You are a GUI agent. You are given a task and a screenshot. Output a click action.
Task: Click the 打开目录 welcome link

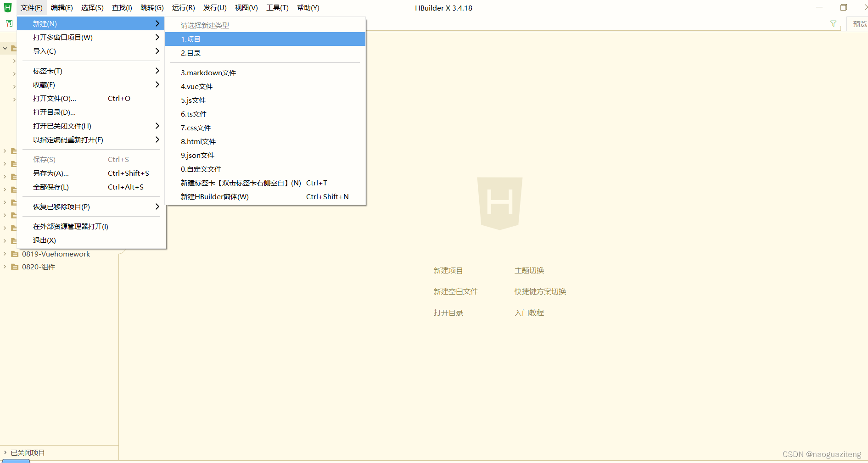coord(448,312)
